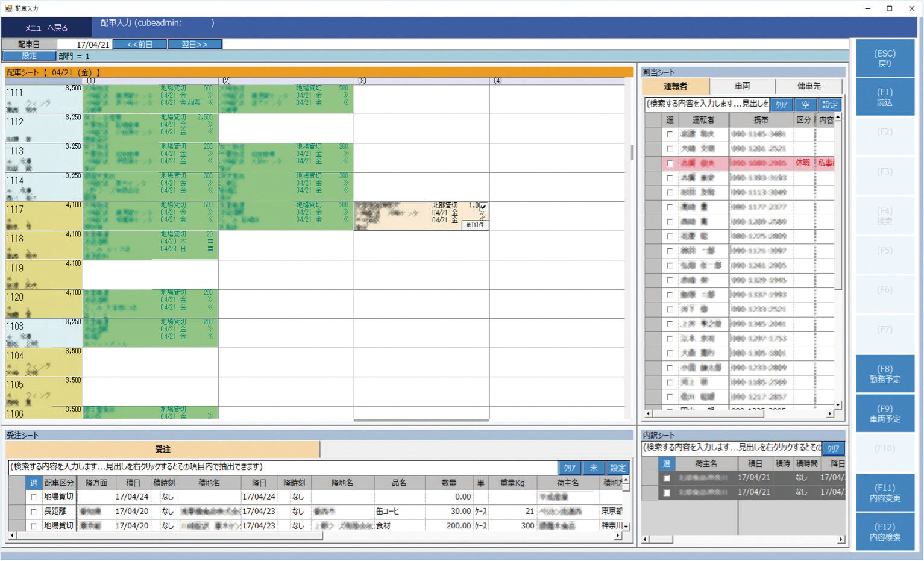Click the 他[1]件 indicator in row 1117
The height and width of the screenshot is (561, 924).
[475, 225]
